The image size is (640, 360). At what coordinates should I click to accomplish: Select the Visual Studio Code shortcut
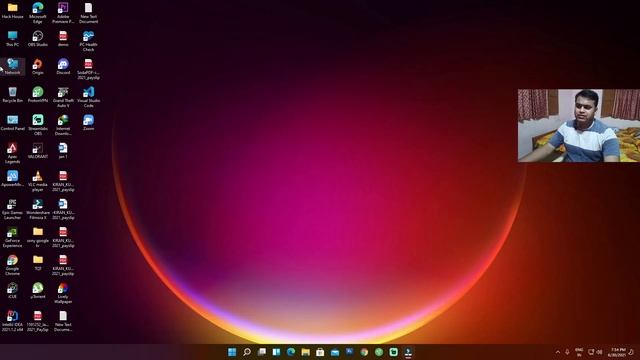click(88, 97)
